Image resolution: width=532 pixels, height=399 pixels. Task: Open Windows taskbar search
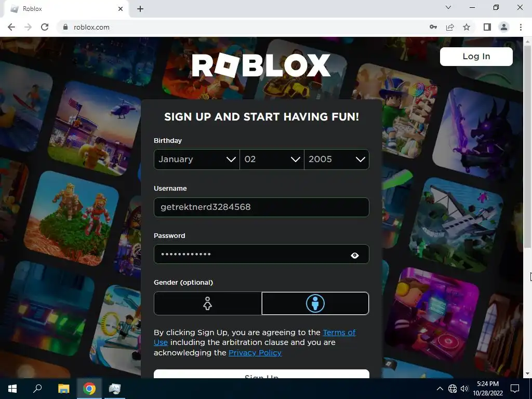[37, 389]
